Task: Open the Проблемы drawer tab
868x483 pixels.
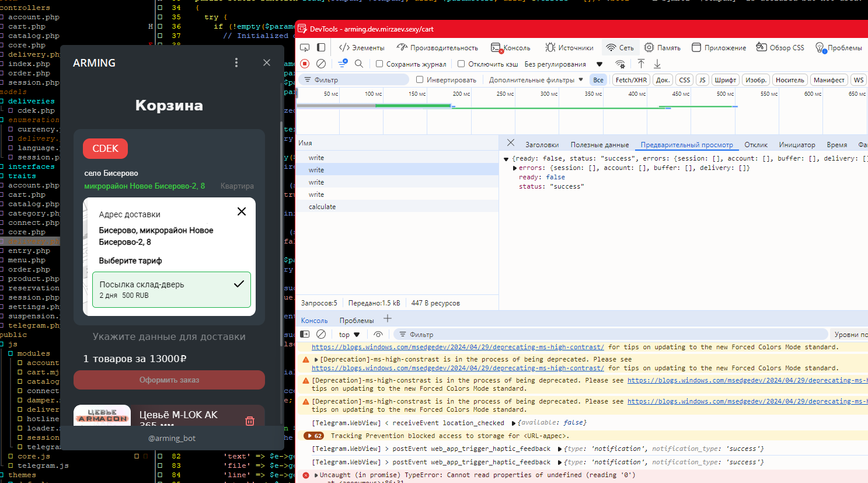Action: (x=357, y=320)
